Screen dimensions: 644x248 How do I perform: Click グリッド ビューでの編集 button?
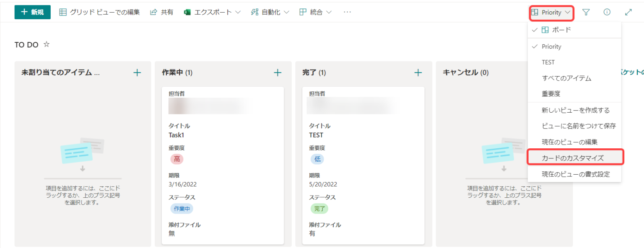point(99,13)
